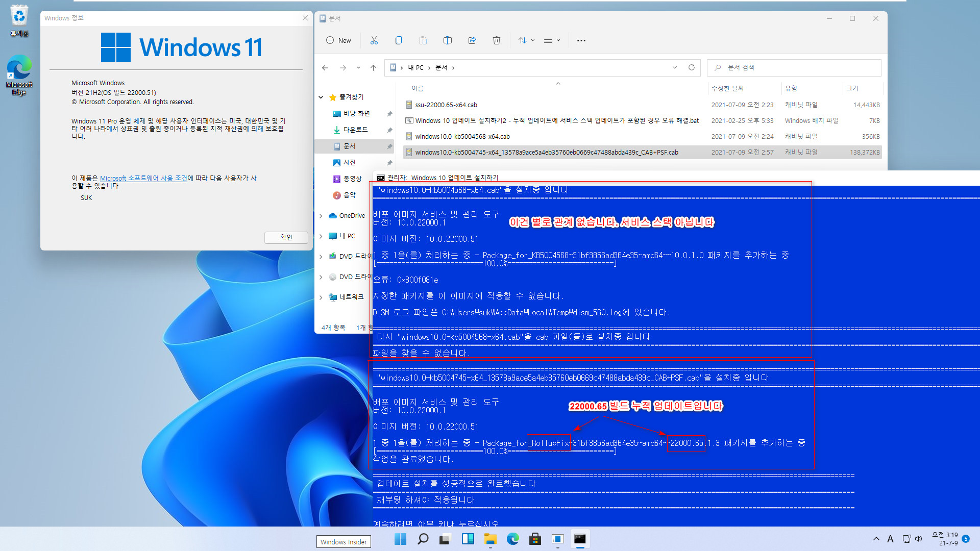980x551 pixels.
Task: Open Microsoft Edge from the taskbar
Action: [x=512, y=539]
